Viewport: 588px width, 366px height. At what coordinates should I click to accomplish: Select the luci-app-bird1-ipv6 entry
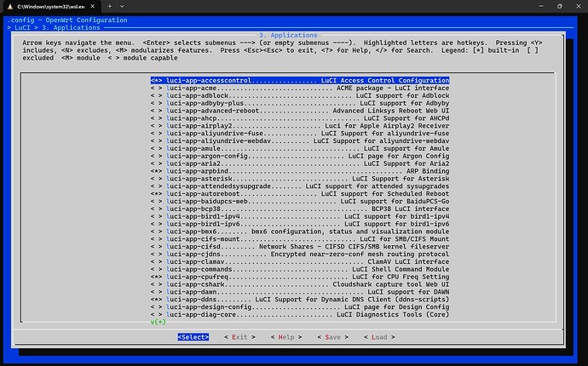pos(300,224)
